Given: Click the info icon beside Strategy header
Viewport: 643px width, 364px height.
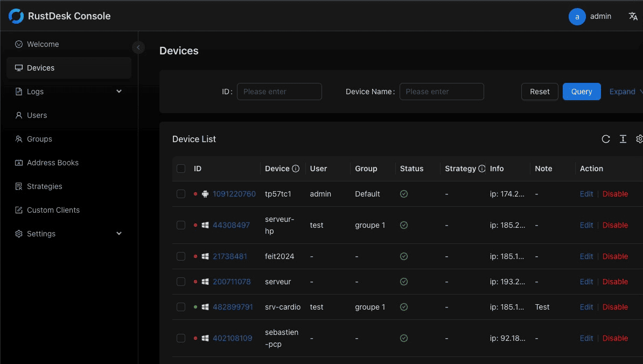Looking at the screenshot, I should [482, 169].
